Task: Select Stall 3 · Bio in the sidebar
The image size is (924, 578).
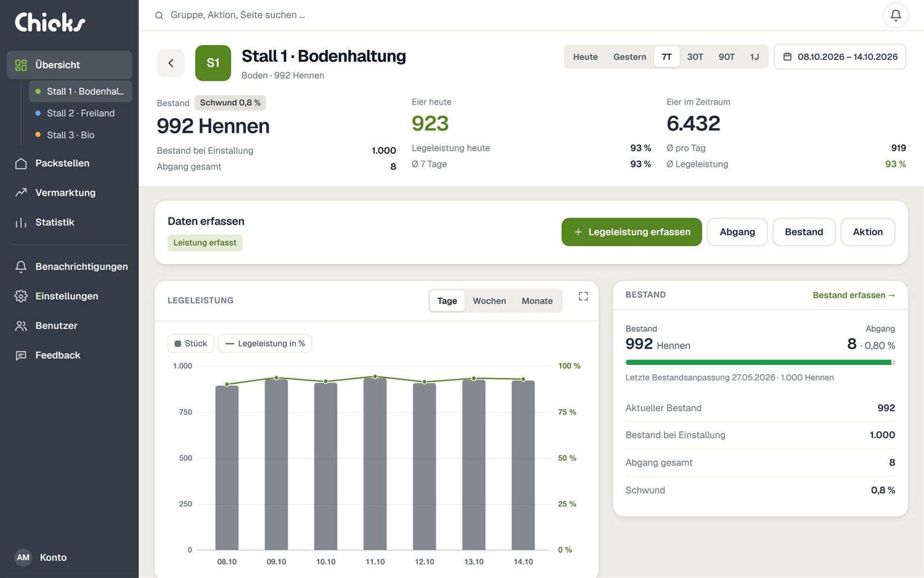Action: click(80, 135)
